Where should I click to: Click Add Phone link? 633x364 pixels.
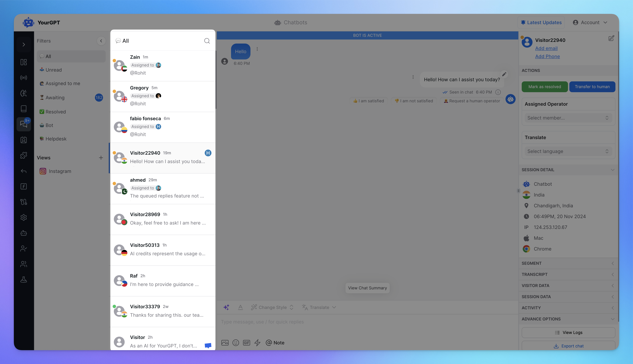(x=548, y=57)
